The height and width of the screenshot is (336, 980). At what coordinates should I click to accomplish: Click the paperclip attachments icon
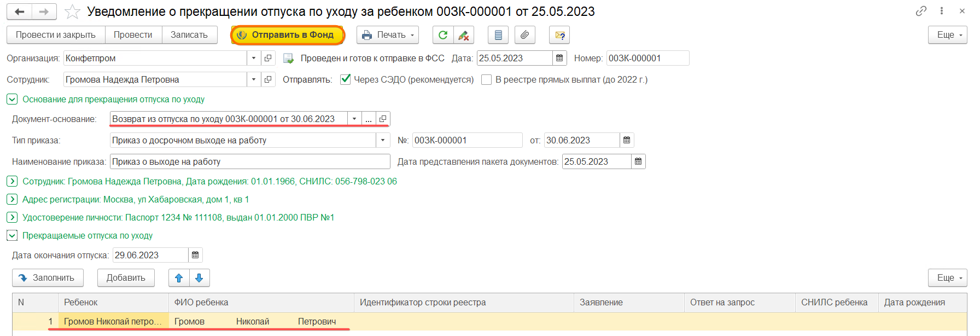coord(524,35)
